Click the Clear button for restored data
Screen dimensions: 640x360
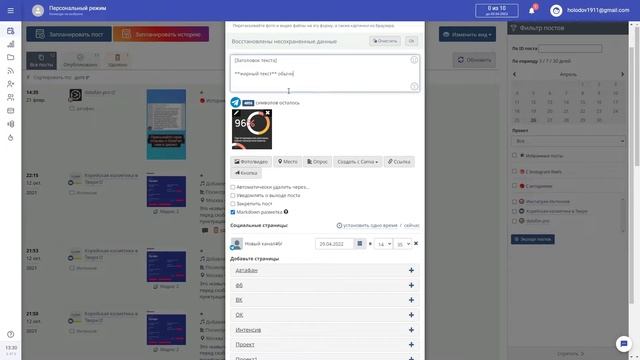[x=385, y=41]
